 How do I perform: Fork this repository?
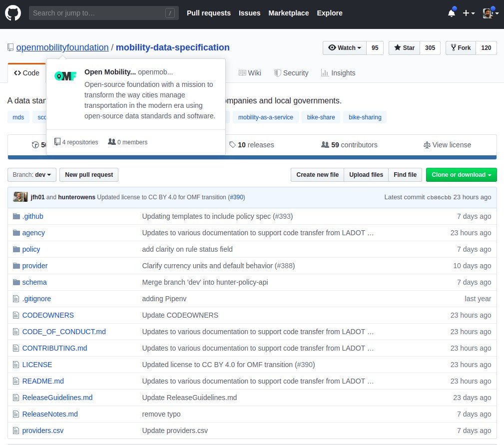pos(461,48)
